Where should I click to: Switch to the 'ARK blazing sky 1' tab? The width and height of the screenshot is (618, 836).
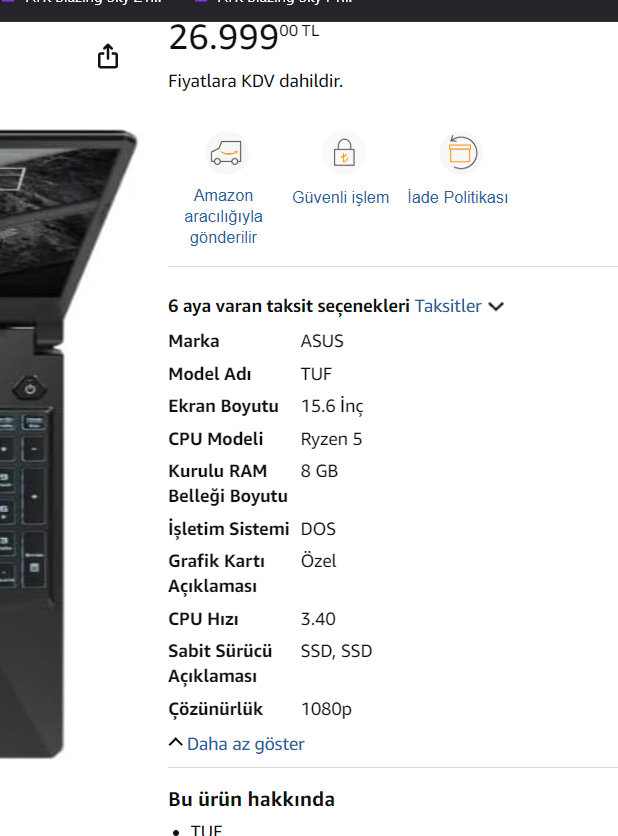pos(285,2)
